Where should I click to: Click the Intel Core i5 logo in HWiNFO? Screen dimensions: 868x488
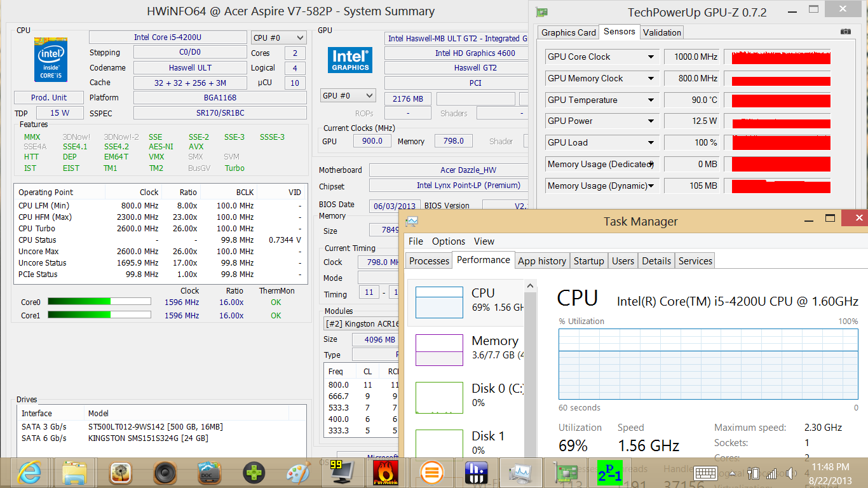pos(51,59)
